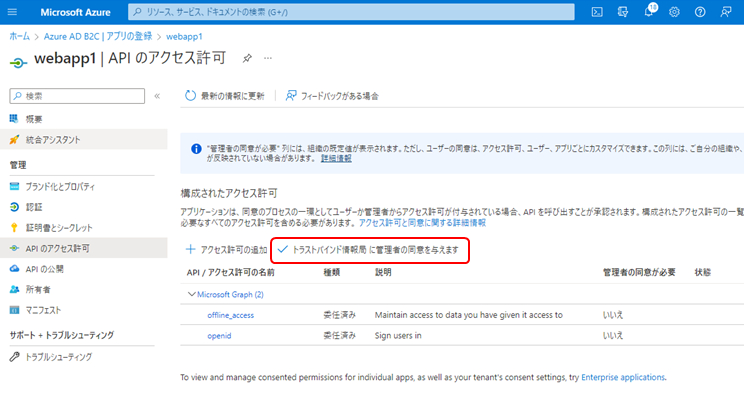The image size is (744, 416).
Task: Open the Enterprise applications link
Action: point(623,377)
